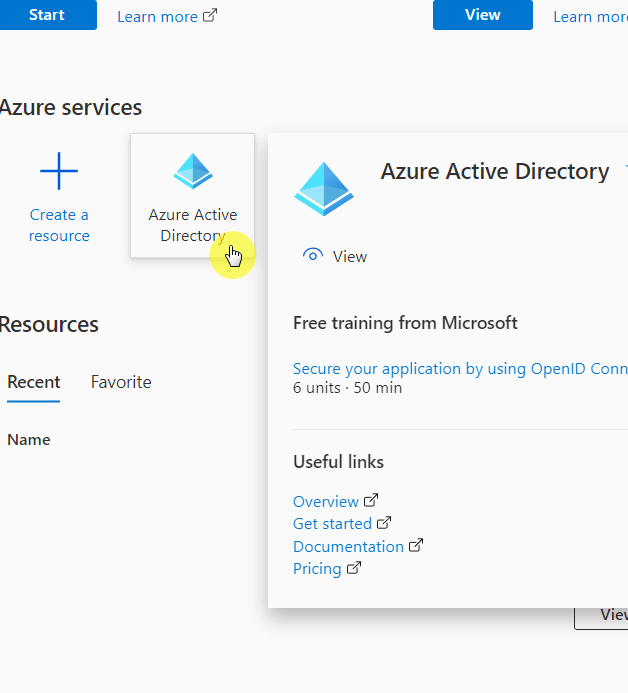628x693 pixels.
Task: Click the blue View button at the top
Action: pyautogui.click(x=483, y=15)
